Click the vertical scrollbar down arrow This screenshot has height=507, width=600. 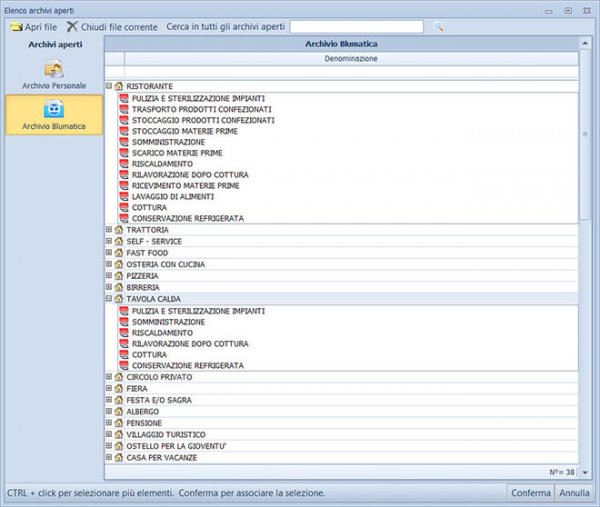587,457
